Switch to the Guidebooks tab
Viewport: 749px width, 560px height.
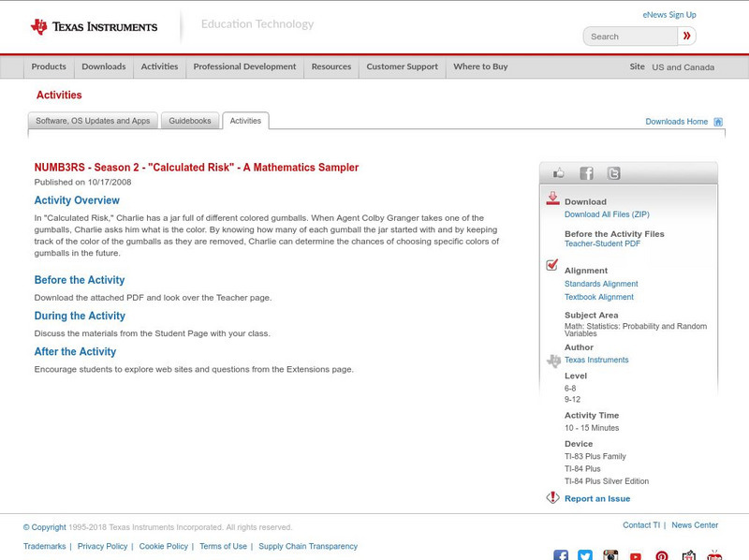point(188,120)
